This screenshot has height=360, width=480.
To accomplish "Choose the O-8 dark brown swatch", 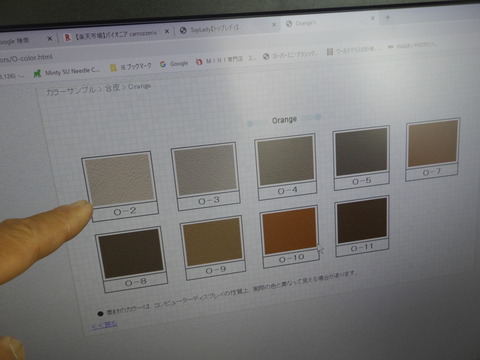I will click(x=131, y=253).
